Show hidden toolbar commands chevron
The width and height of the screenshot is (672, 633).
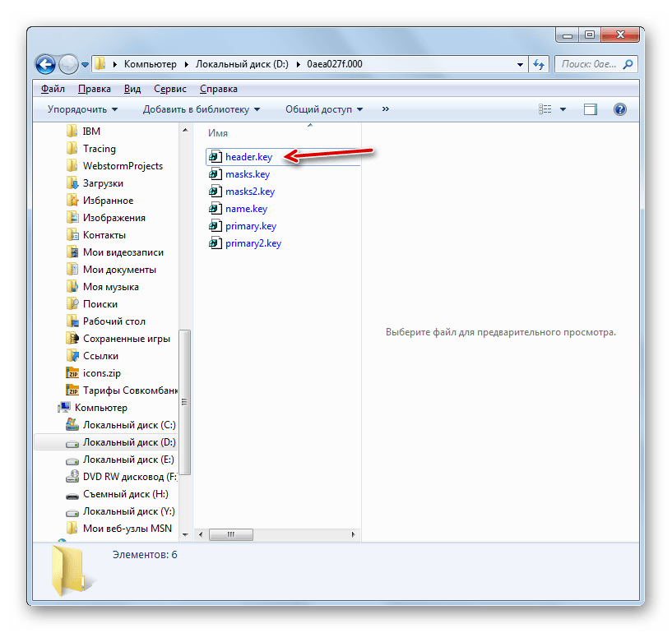[386, 109]
